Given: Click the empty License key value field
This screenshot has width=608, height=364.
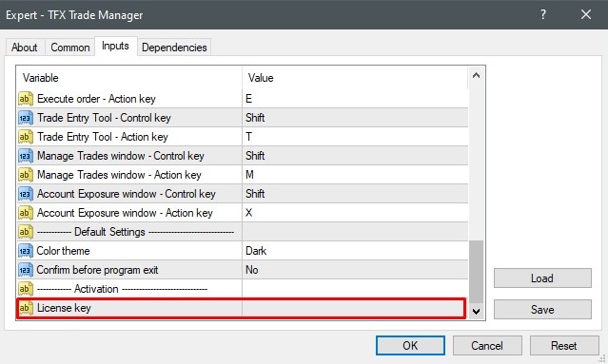Looking at the screenshot, I should point(354,308).
